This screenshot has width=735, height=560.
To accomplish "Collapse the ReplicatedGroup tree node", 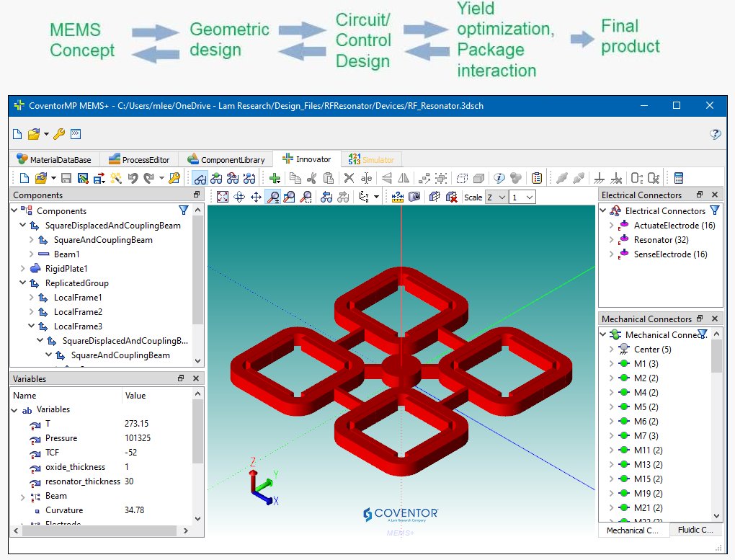I will point(22,283).
